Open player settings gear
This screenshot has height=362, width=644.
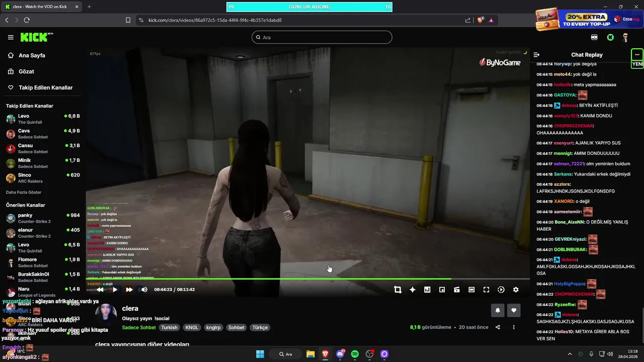point(516,290)
